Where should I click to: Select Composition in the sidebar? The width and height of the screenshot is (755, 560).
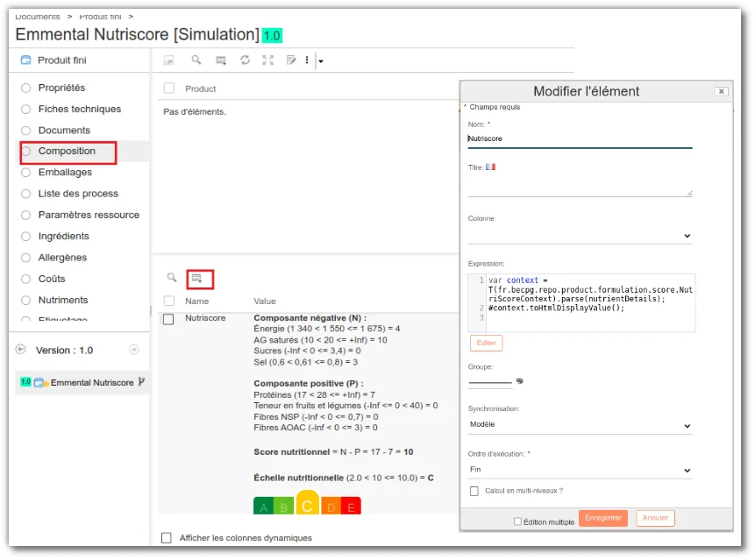67,151
